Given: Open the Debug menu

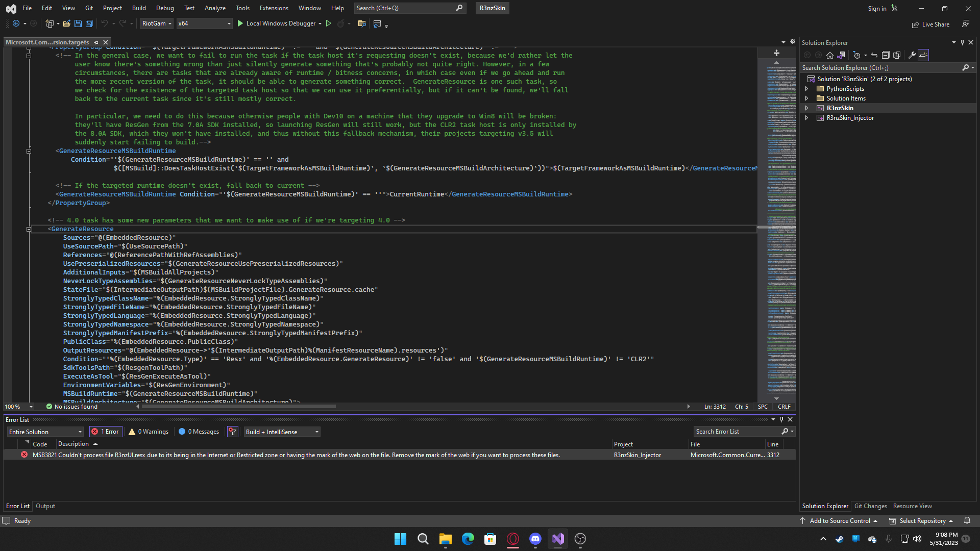Looking at the screenshot, I should (x=164, y=8).
